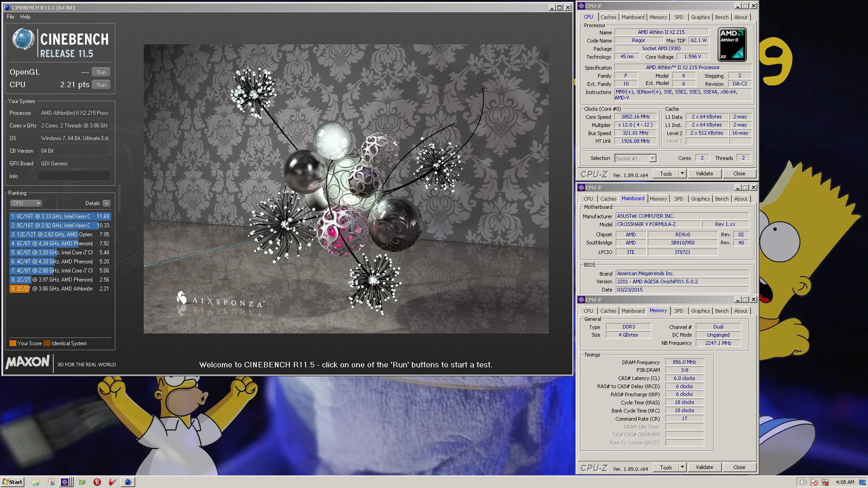
Task: Open Windows Explorer from taskbar
Action: click(x=36, y=482)
